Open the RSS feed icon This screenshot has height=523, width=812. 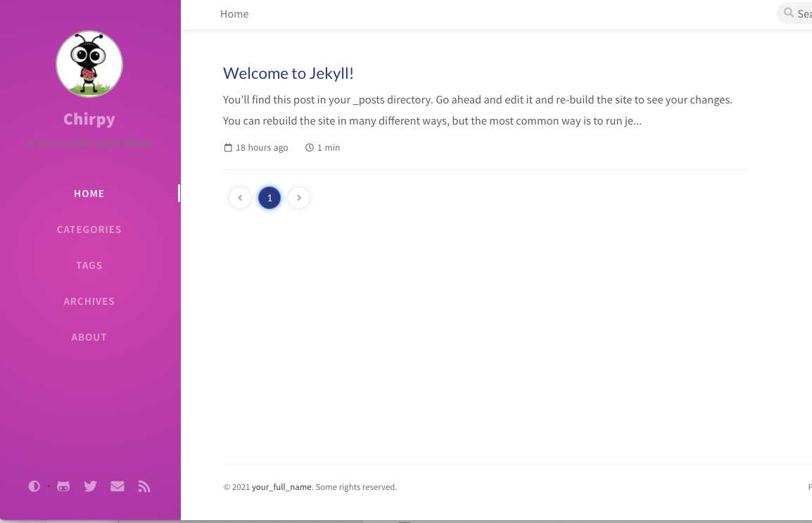[144, 486]
